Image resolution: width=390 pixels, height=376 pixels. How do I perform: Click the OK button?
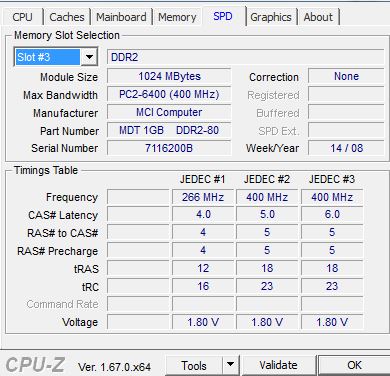click(354, 366)
